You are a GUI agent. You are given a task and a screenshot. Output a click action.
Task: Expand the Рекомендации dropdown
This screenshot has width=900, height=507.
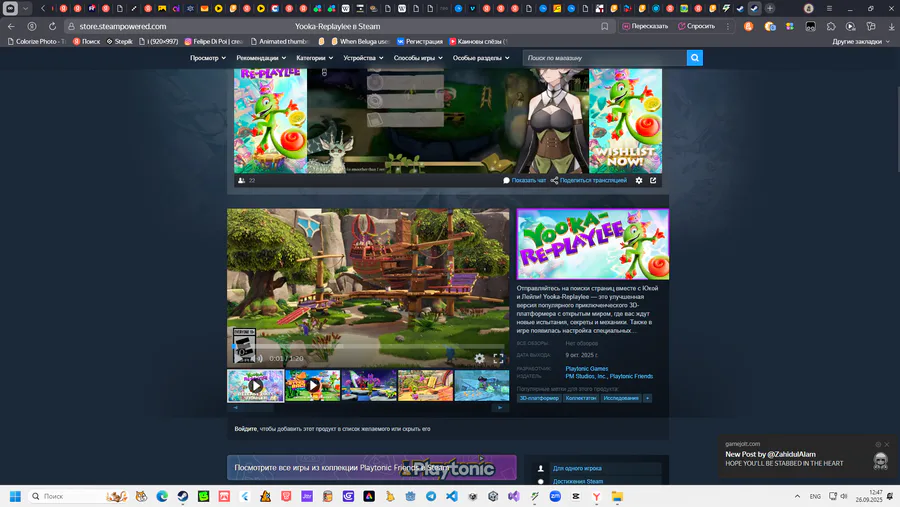tap(261, 58)
